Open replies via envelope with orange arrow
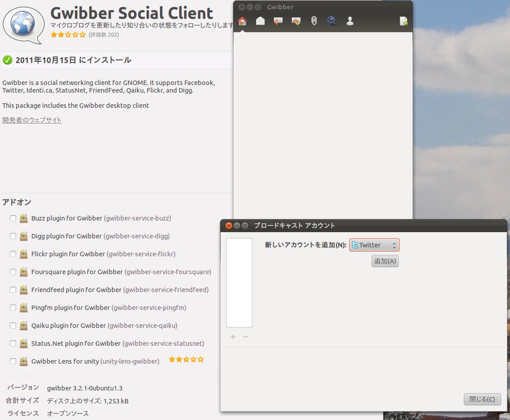The image size is (510, 420). click(x=278, y=21)
